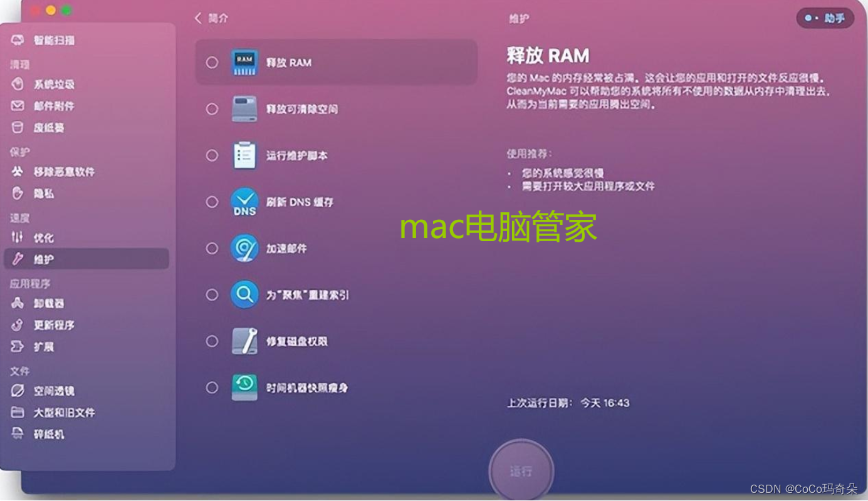The width and height of the screenshot is (868, 501).
Task: Click the 运行维护脚本 task label
Action: tap(297, 155)
